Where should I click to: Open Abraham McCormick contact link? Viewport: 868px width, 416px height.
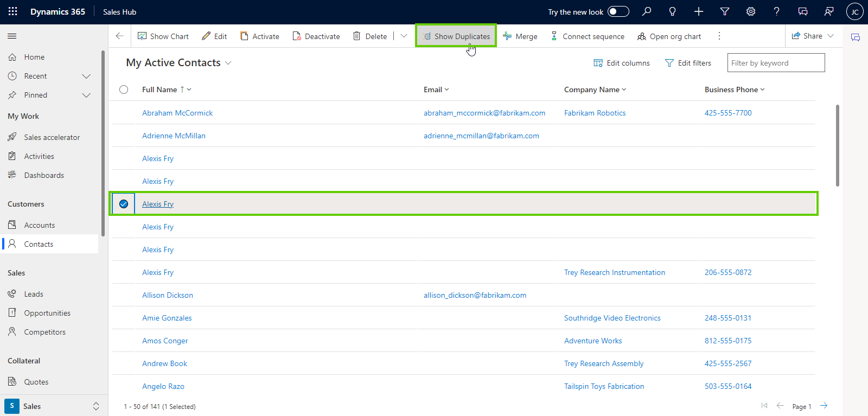point(177,113)
